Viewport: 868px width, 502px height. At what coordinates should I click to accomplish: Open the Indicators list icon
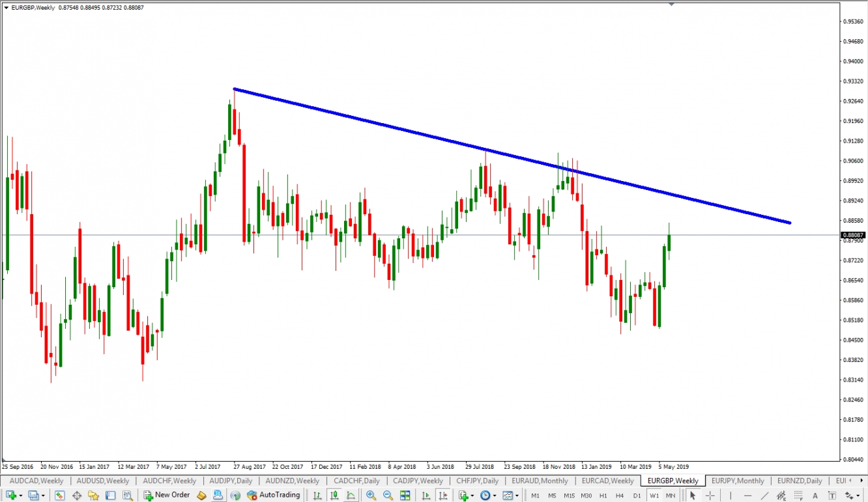[x=464, y=495]
